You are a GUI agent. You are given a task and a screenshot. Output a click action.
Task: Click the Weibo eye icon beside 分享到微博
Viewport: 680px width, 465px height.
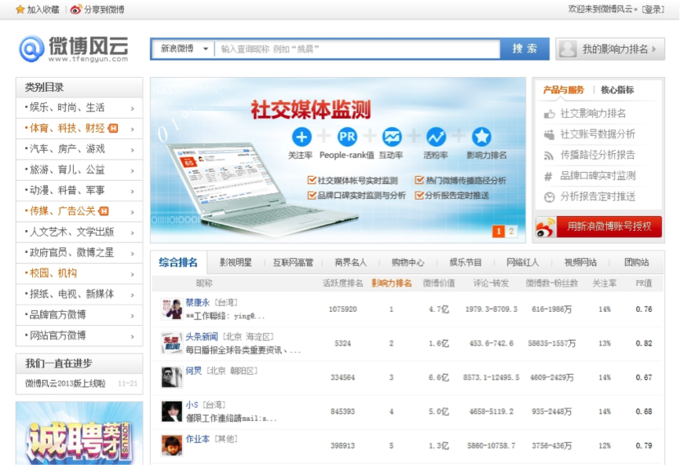(x=76, y=10)
